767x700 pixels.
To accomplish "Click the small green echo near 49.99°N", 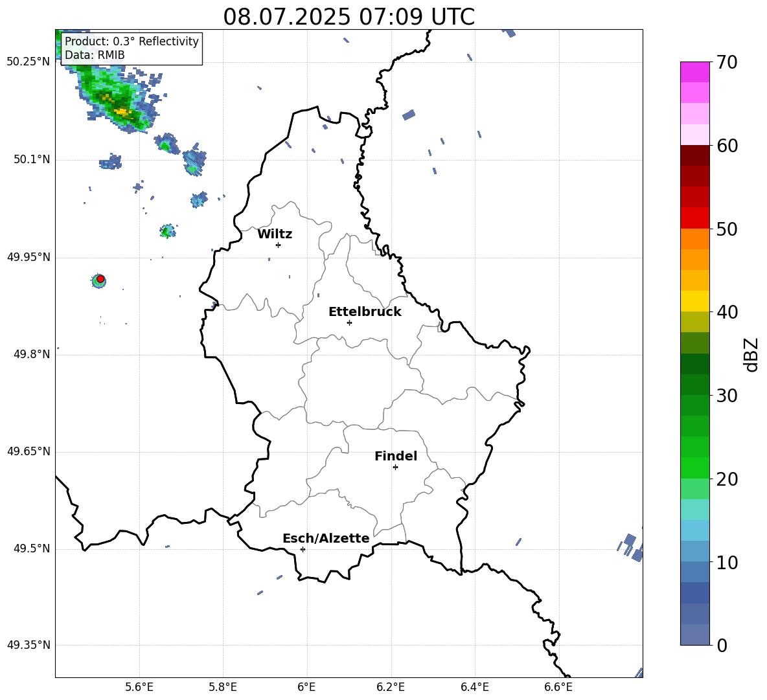I will (167, 231).
